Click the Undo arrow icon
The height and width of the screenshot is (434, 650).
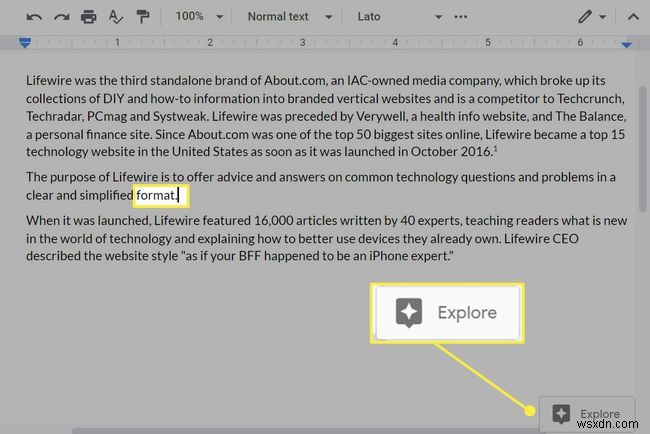point(34,17)
